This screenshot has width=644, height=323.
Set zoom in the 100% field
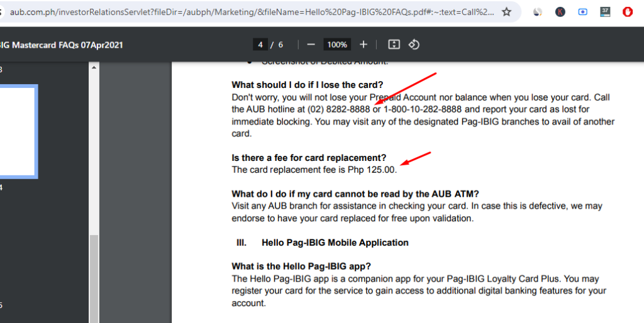pos(337,45)
